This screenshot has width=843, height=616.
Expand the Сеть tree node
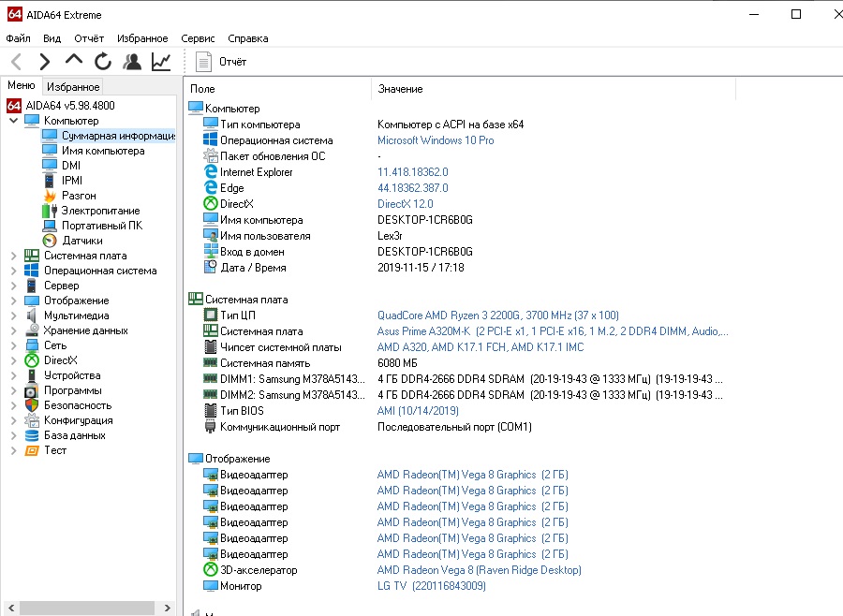[x=13, y=345]
